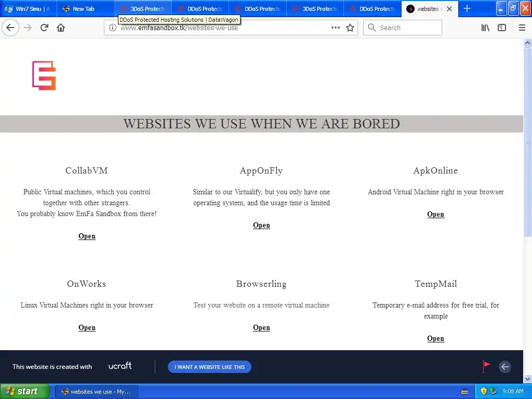Click the ucraft logo
Viewport: 532px width, 399px height.
click(x=120, y=366)
